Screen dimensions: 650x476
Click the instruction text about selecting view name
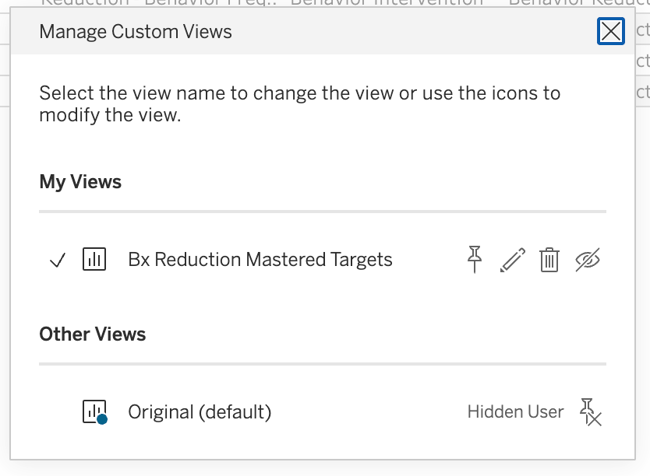point(300,104)
